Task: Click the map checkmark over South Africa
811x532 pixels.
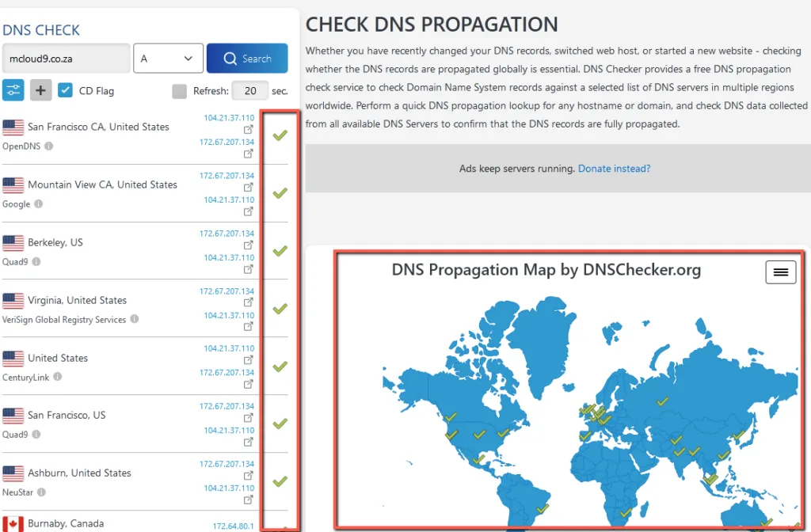Action: click(x=626, y=513)
